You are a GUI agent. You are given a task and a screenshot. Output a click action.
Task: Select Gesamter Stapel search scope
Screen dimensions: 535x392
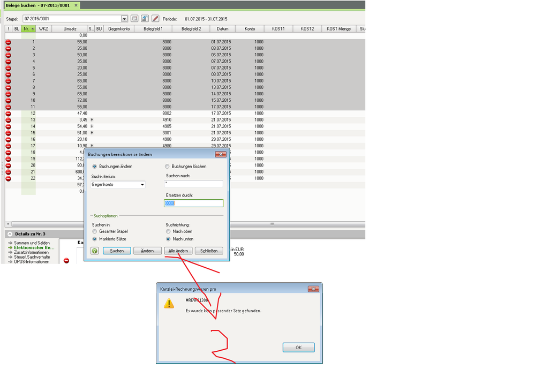(x=94, y=231)
